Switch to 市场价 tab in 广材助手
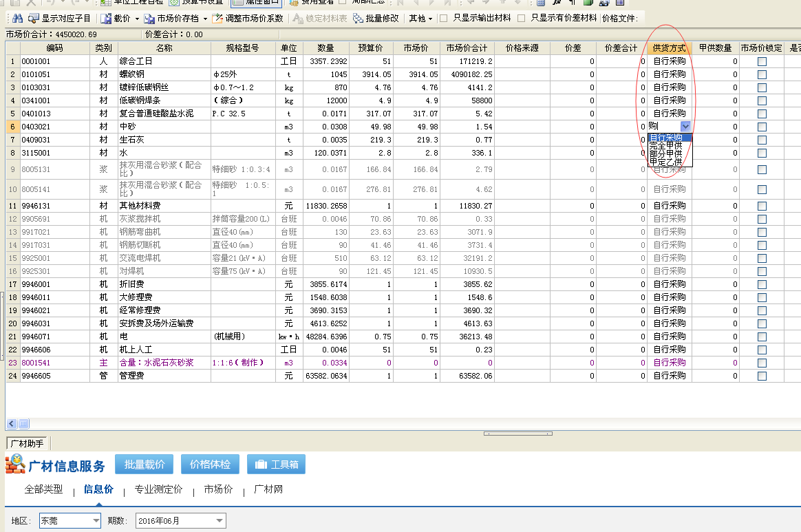 (218, 489)
